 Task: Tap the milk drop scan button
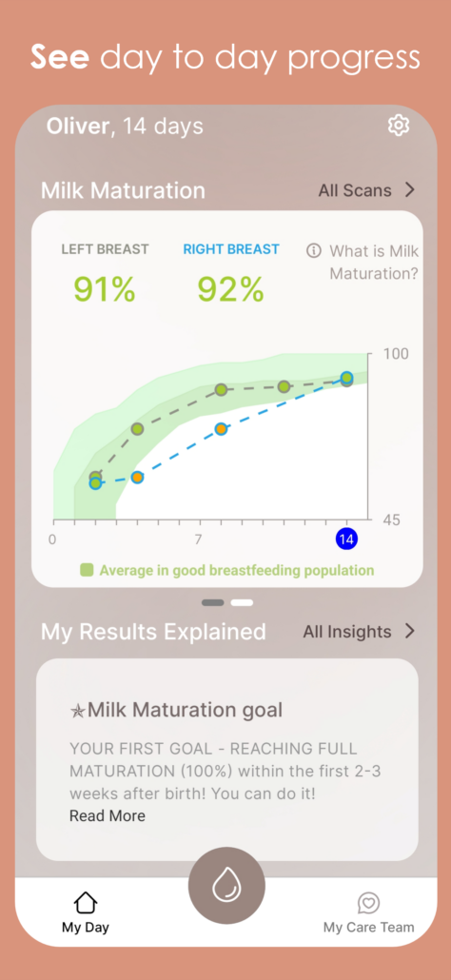(226, 886)
